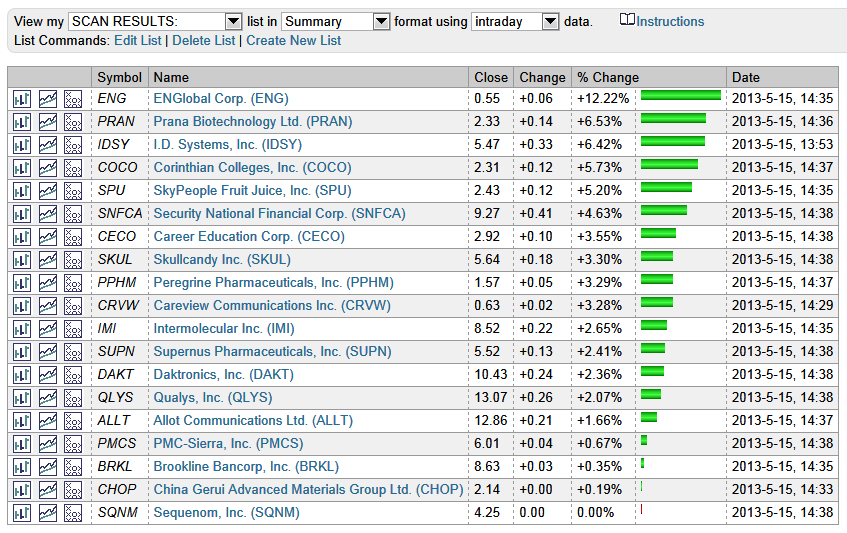Viewport: 847px width, 533px height.
Task: Open line chart icon for SNFCA row
Action: click(48, 214)
